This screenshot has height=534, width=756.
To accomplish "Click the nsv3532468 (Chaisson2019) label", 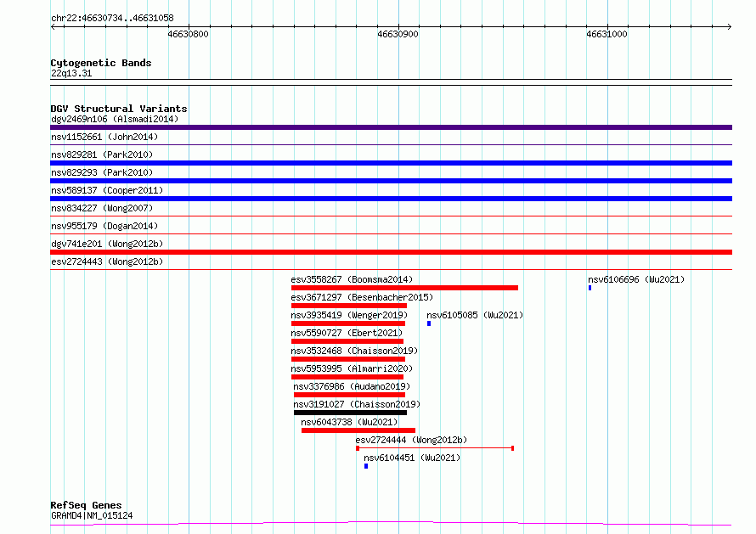I will pos(354,351).
